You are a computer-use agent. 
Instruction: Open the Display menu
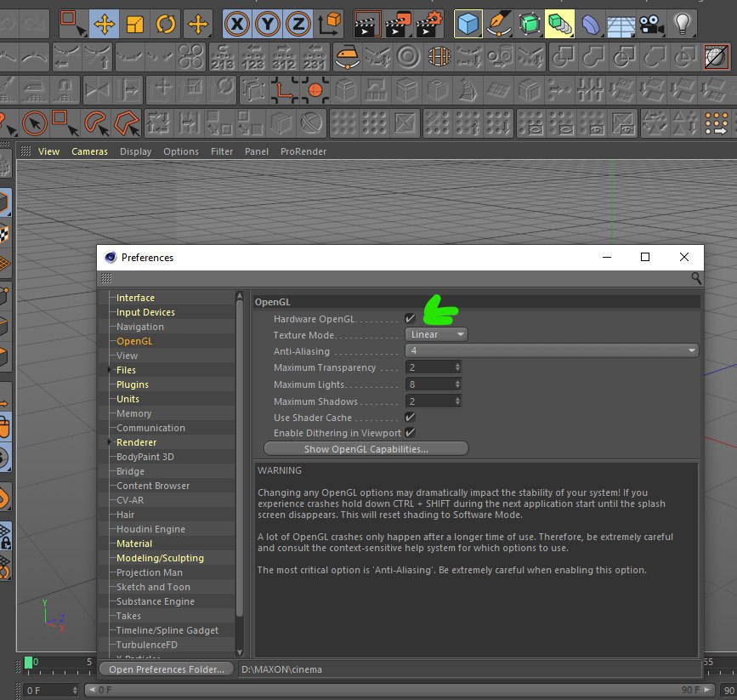click(x=135, y=151)
